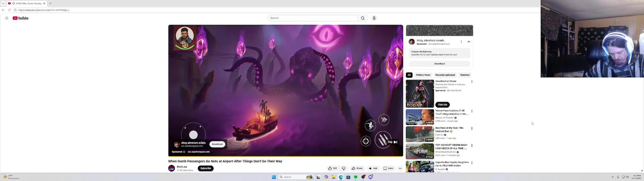
Task: Open a new browser tab
Action: [50, 3]
